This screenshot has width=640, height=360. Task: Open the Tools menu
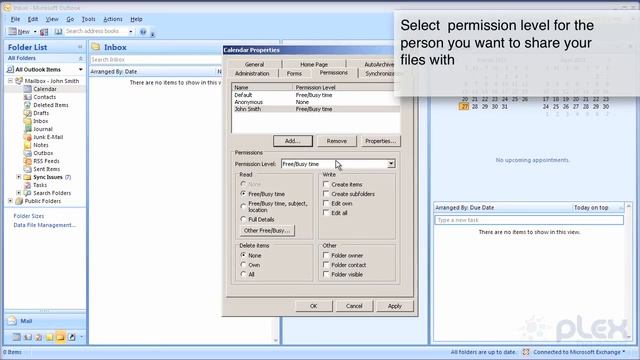click(88, 19)
